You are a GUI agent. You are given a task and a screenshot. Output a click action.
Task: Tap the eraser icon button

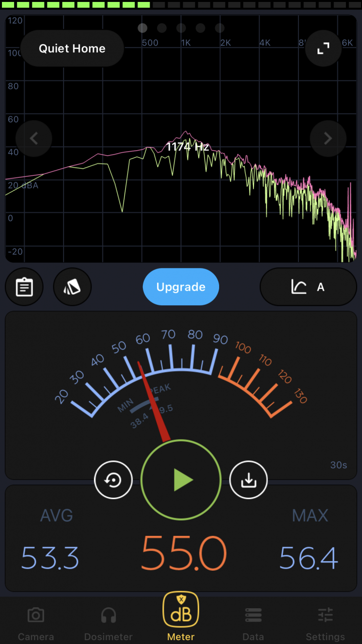tap(72, 287)
